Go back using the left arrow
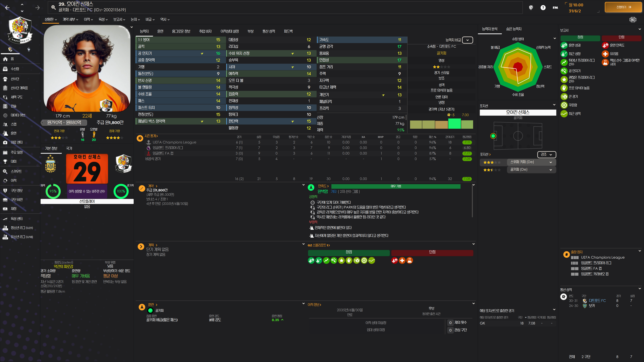The image size is (644, 362). click(7, 8)
